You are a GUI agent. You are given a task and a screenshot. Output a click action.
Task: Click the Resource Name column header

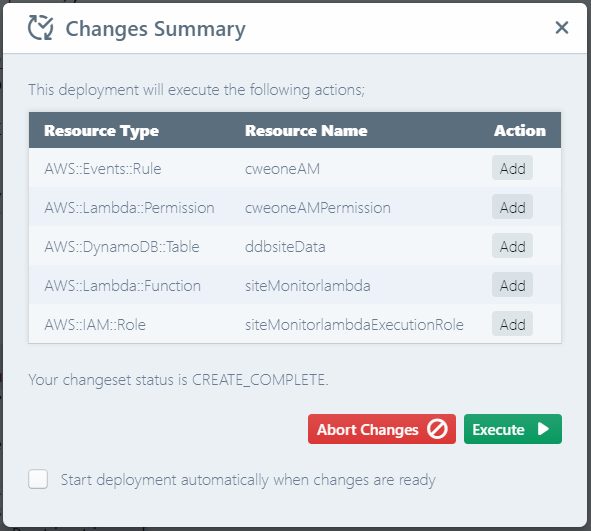pos(306,131)
